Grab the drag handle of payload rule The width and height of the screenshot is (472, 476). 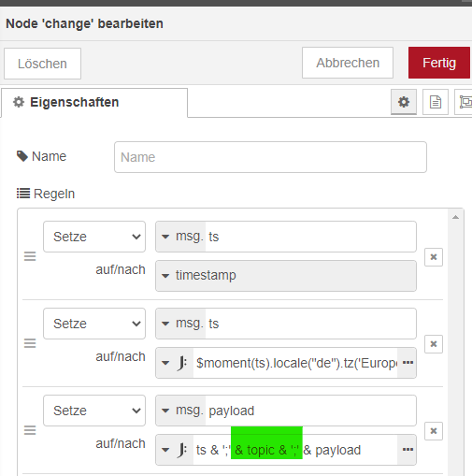click(30, 430)
